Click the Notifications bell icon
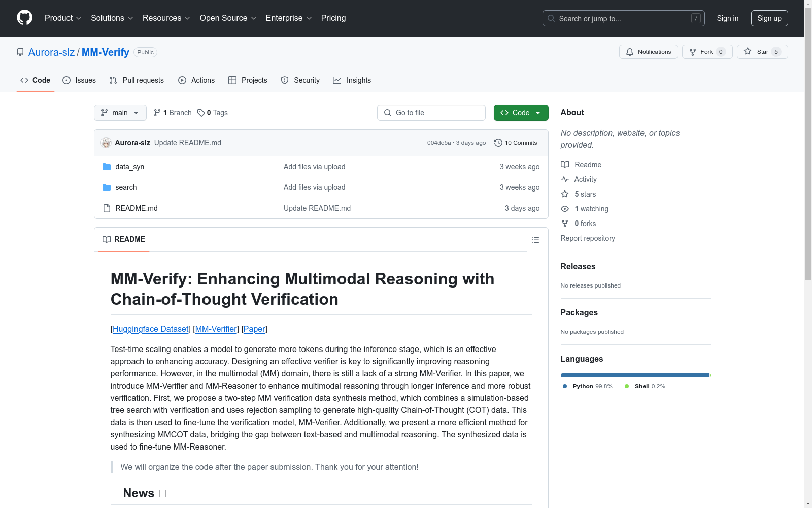The image size is (812, 508). [x=630, y=52]
